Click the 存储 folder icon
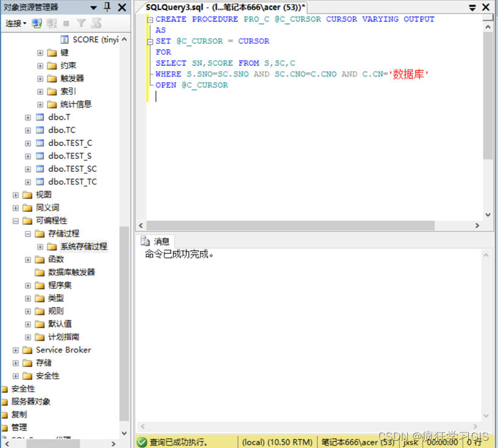Viewport: 498px width, 448px height. pos(27,363)
